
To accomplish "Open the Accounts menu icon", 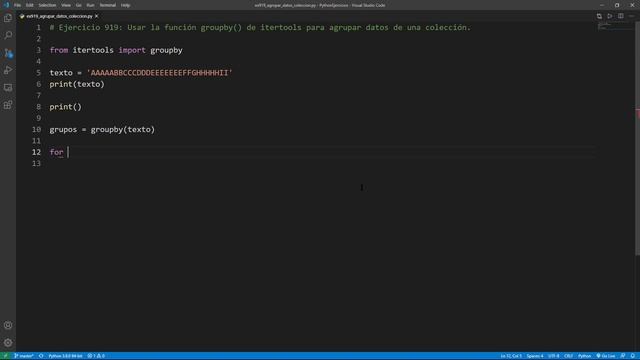I will coord(8,325).
